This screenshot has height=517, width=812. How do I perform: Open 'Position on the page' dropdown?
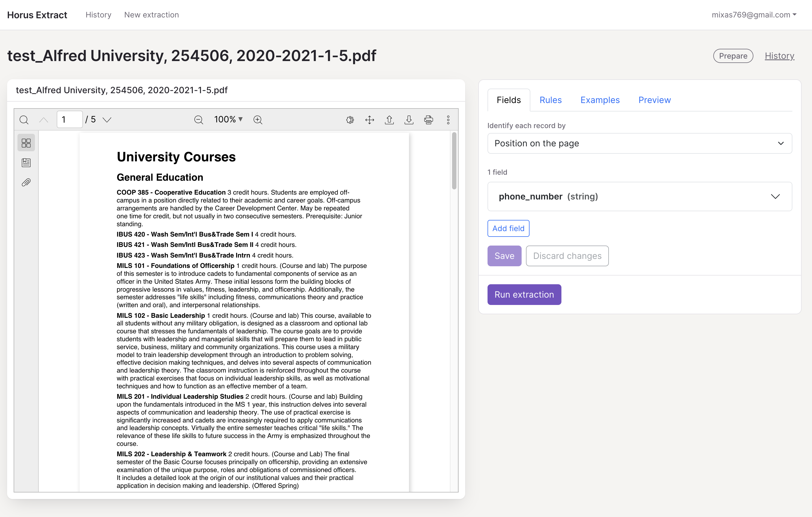click(639, 143)
